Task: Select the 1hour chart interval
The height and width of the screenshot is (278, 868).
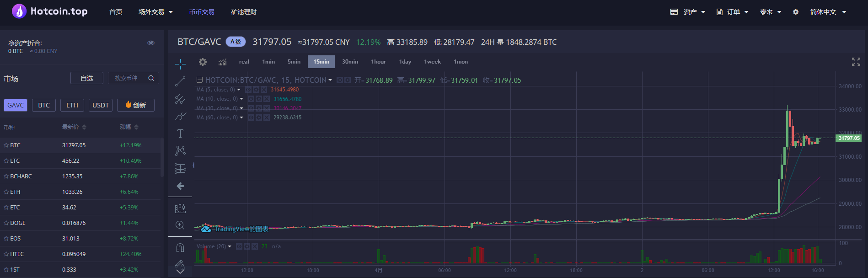Action: pos(379,62)
